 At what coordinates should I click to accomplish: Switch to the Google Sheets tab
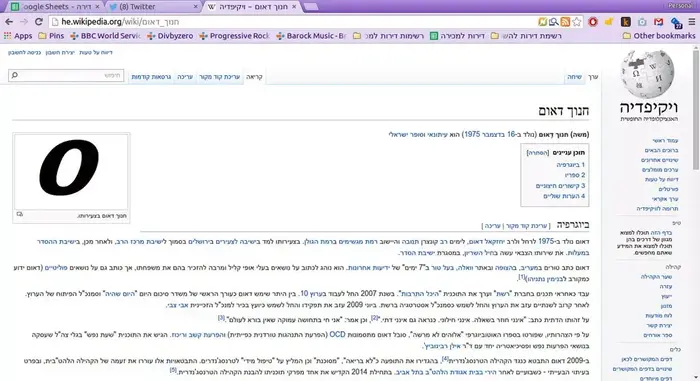pyautogui.click(x=56, y=7)
